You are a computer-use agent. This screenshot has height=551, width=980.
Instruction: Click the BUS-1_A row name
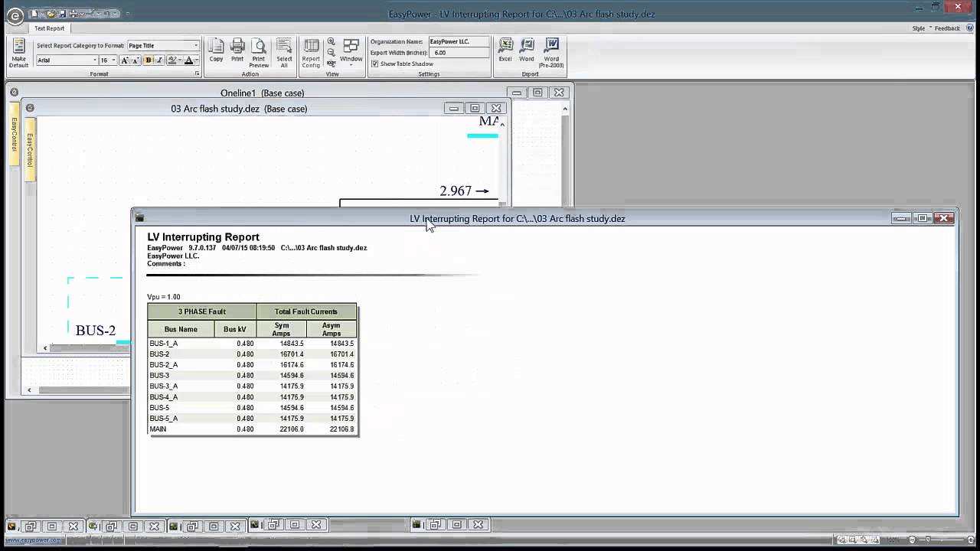164,344
